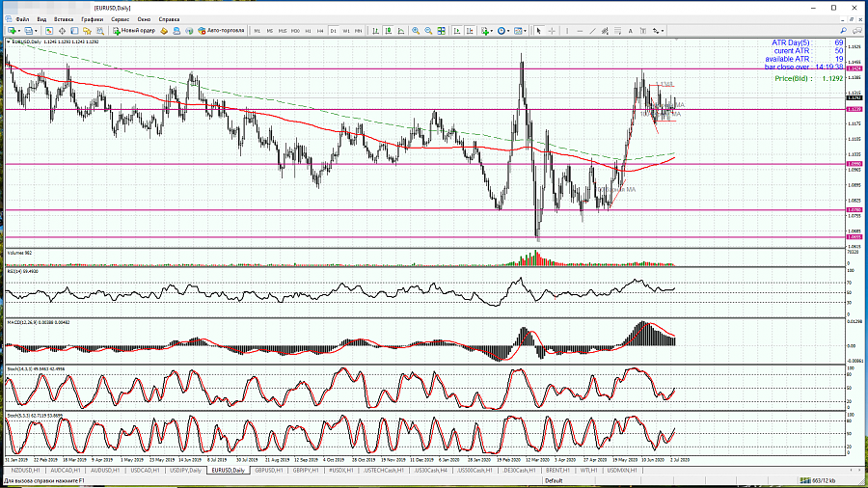868x488 pixels.
Task: Select the D1 timeframe button
Action: [x=334, y=31]
